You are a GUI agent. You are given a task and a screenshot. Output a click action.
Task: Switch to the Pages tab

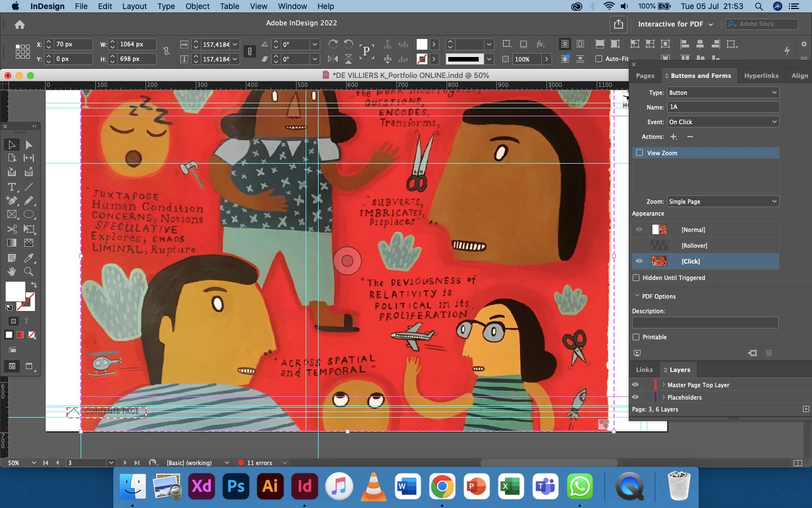pyautogui.click(x=645, y=76)
